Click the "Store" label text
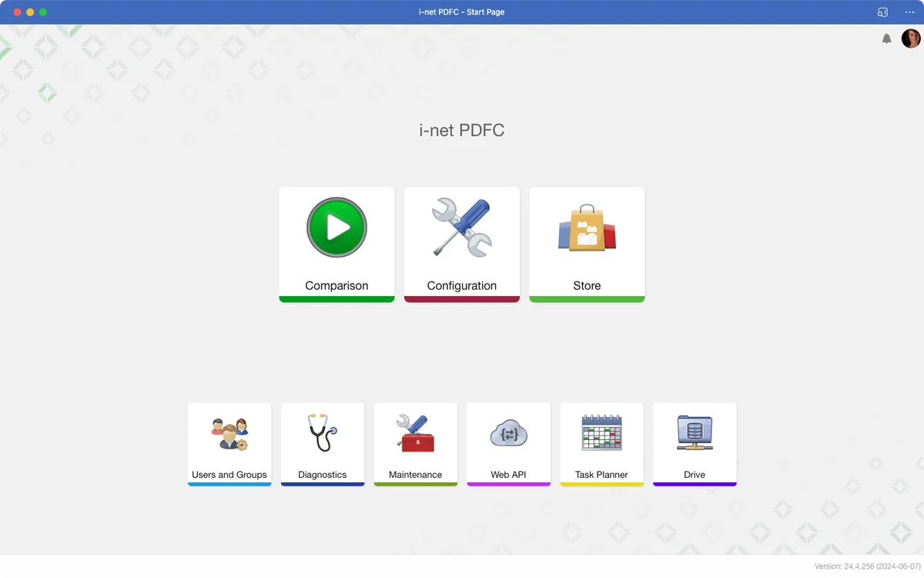The height and width of the screenshot is (578, 924). 587,285
